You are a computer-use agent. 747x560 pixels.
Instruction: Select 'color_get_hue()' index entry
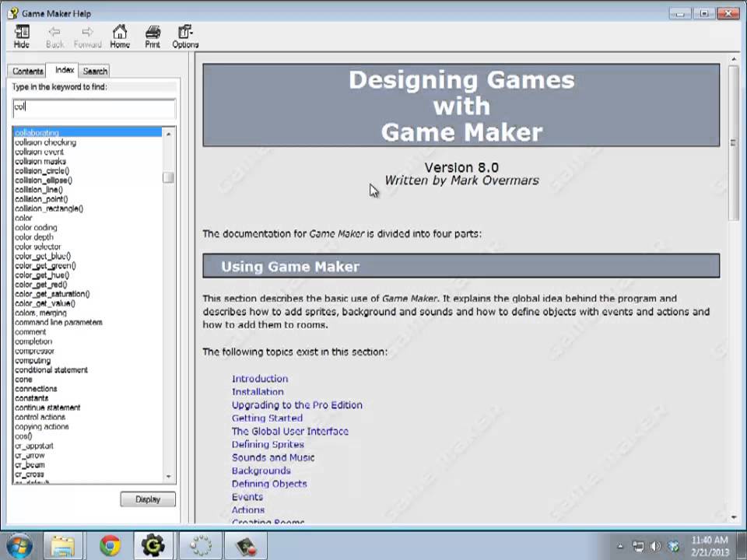click(x=42, y=275)
